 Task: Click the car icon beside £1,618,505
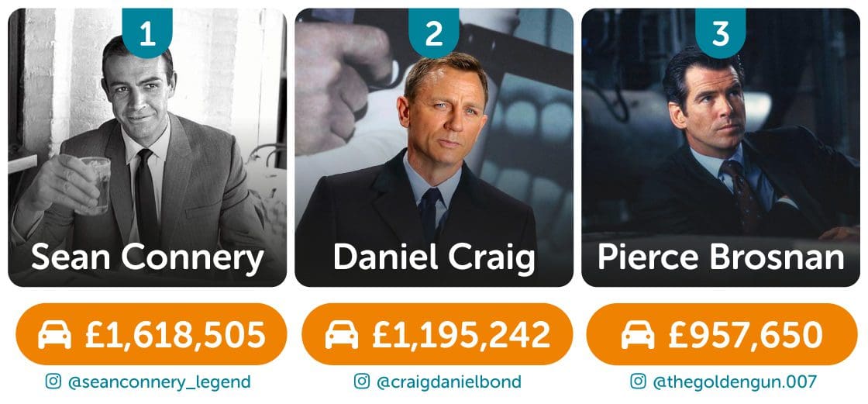click(56, 335)
